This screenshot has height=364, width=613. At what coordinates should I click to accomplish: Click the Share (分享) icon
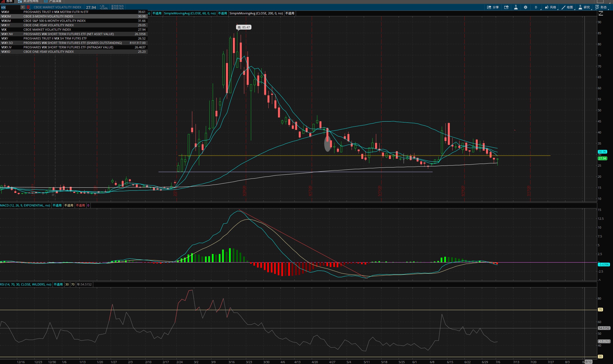tap(493, 7)
